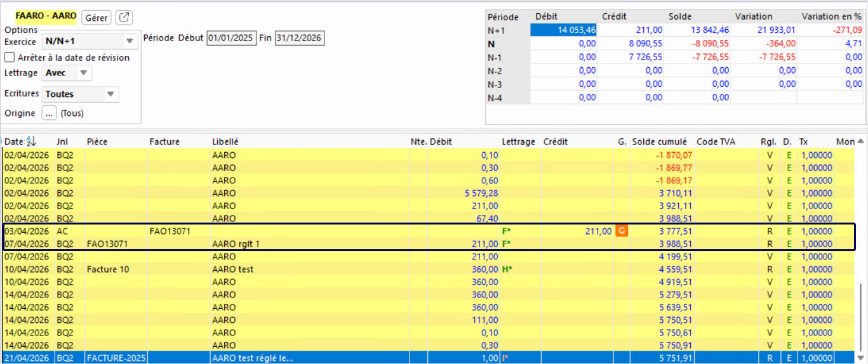Viewport: 868px width, 364px height.
Task: Click the cumulative balance 3 710,11
Action: (676, 193)
